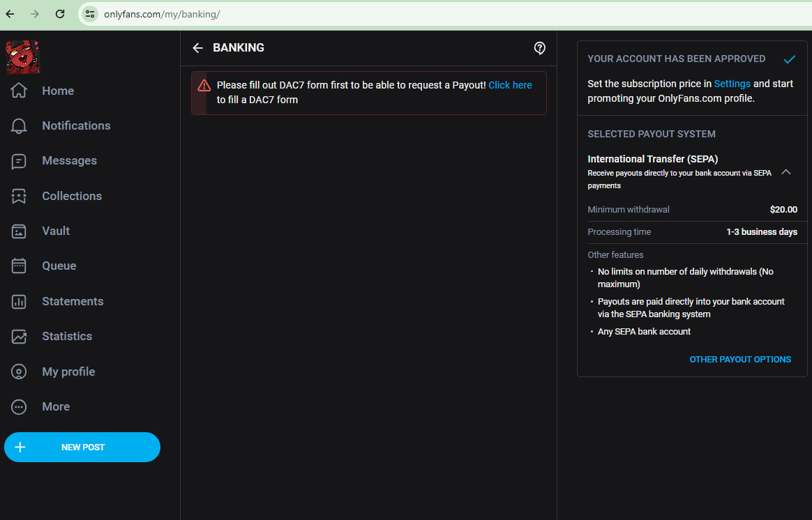Open the Settings link in approval notice
This screenshot has height=520, width=812.
point(732,84)
